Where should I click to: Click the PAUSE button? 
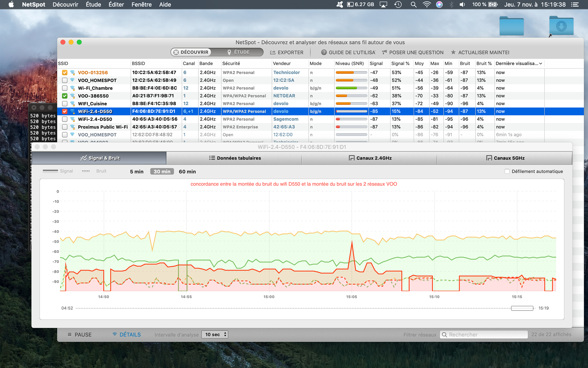[80, 335]
